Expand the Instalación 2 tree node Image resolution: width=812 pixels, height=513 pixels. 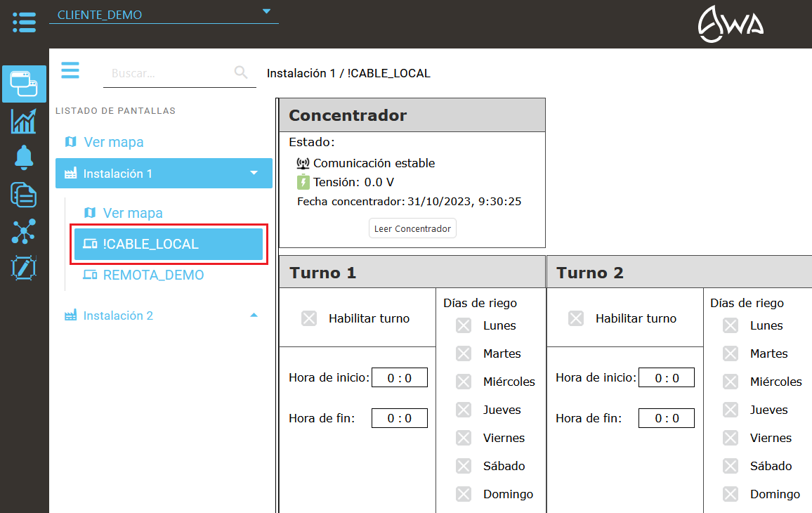[254, 316]
